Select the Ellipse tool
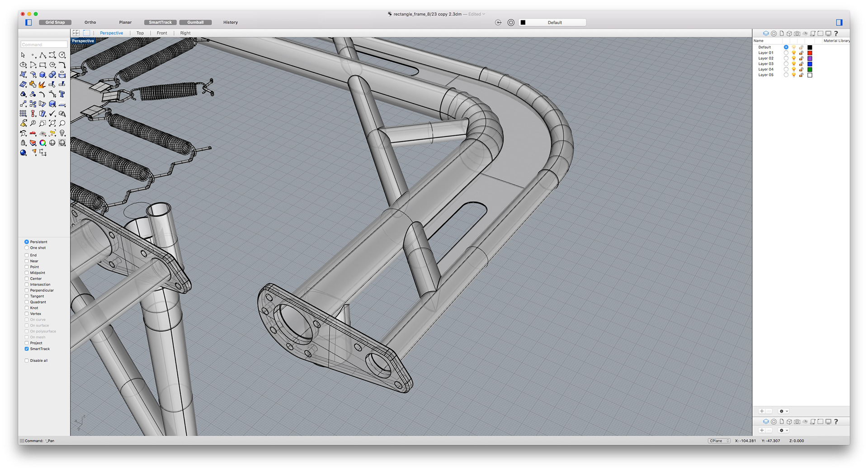The height and width of the screenshot is (471, 868). [23, 65]
